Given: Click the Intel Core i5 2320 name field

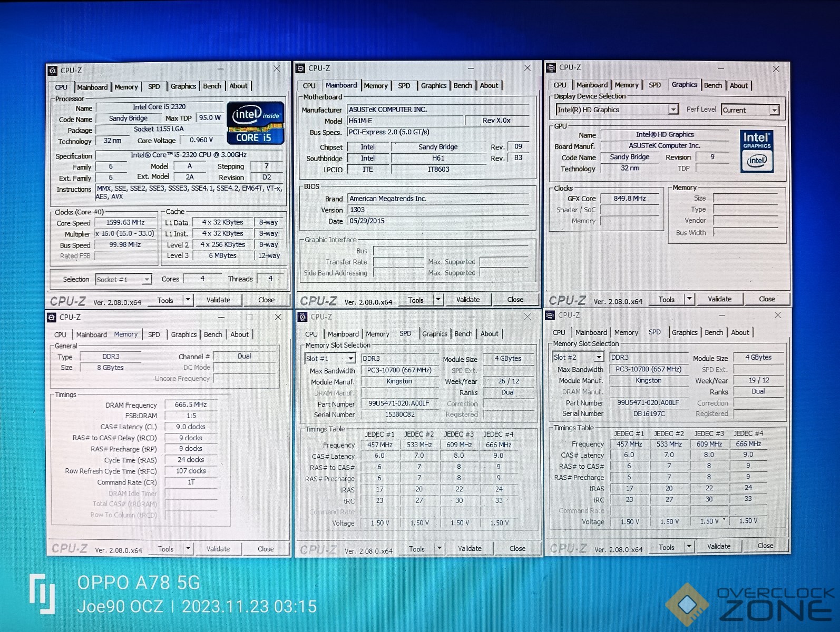Looking at the screenshot, I should (160, 107).
